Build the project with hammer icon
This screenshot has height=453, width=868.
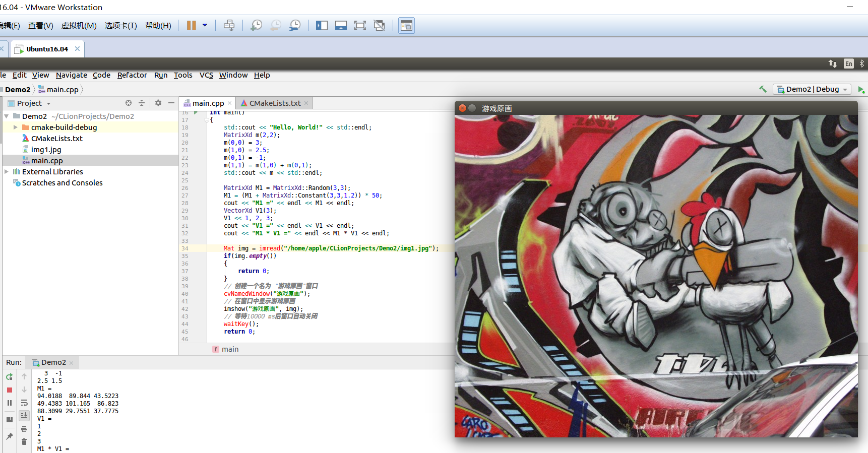(763, 89)
